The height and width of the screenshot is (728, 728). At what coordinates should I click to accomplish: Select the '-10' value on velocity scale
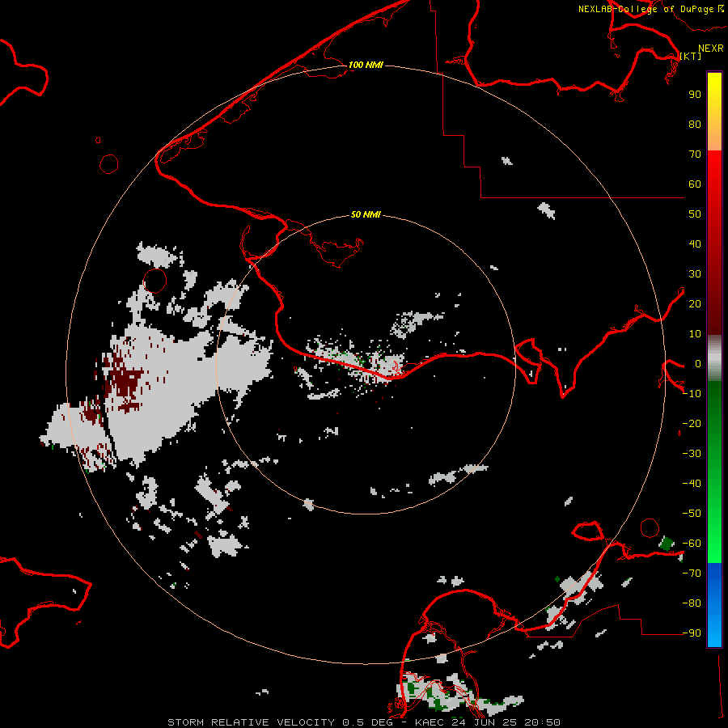tap(692, 394)
